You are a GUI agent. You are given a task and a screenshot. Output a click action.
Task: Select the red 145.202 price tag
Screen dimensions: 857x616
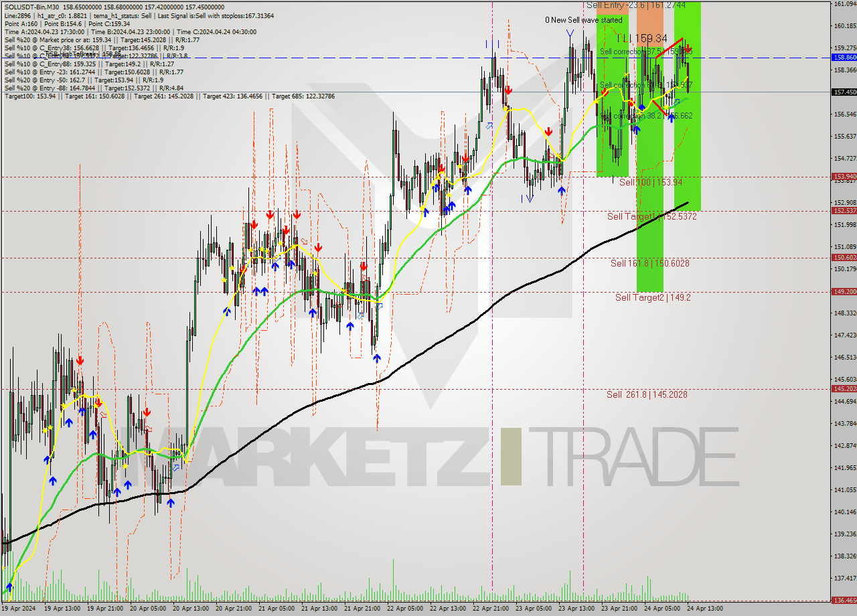tap(844, 389)
